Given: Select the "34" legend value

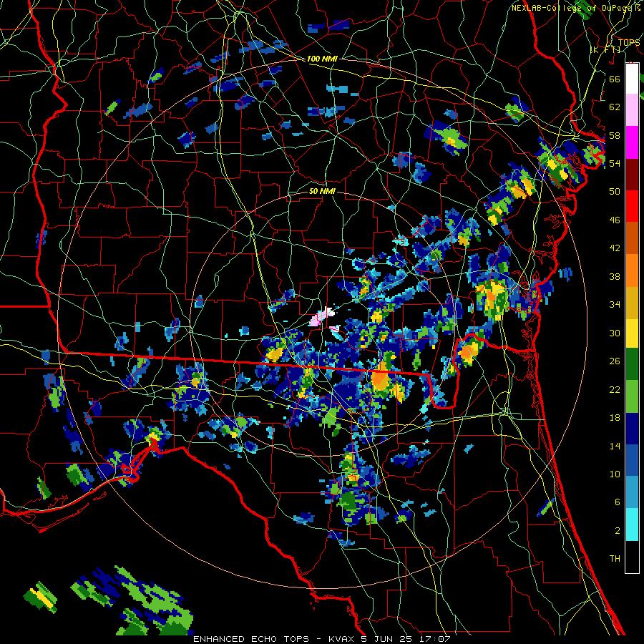Looking at the screenshot, I should tap(615, 305).
